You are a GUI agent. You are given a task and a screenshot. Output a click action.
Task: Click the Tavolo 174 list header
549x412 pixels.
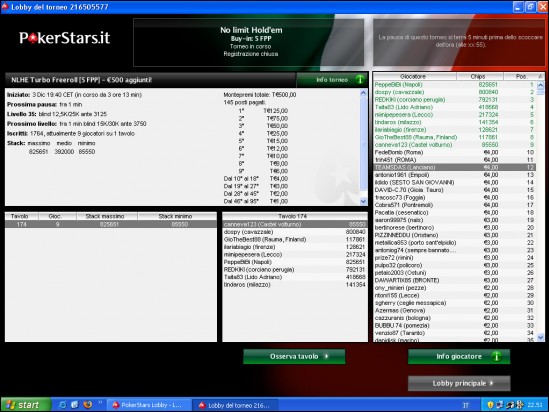coord(295,216)
